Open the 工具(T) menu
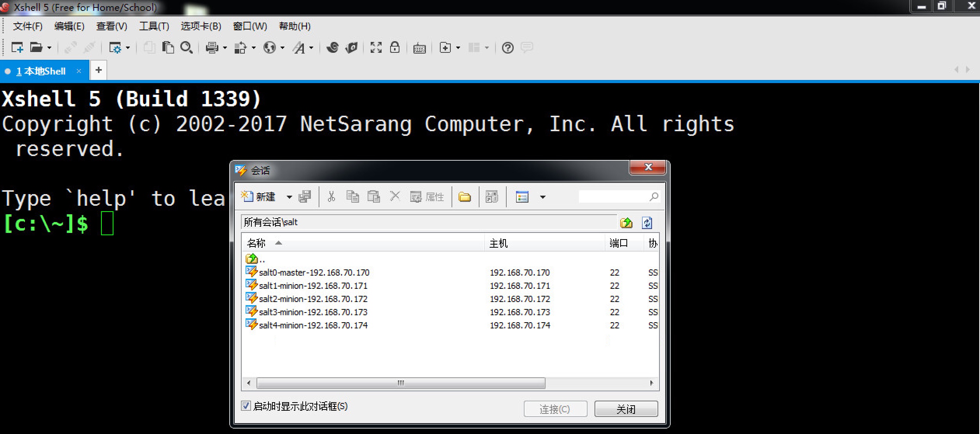 pos(154,26)
